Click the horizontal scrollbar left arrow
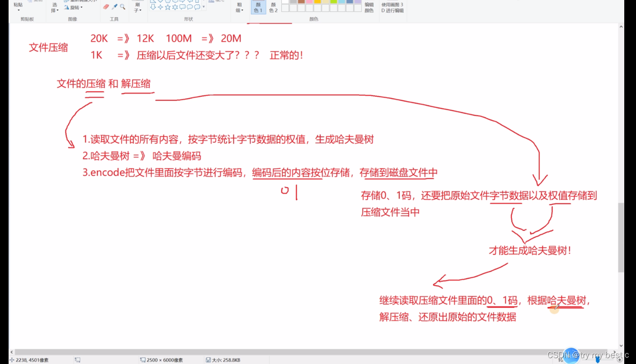The image size is (636, 364). [12, 352]
